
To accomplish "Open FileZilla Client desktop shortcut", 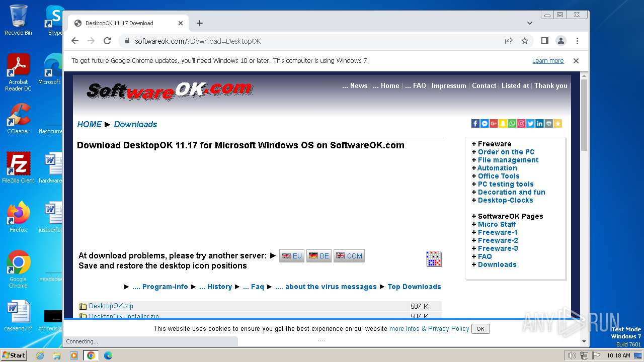I will (18, 168).
